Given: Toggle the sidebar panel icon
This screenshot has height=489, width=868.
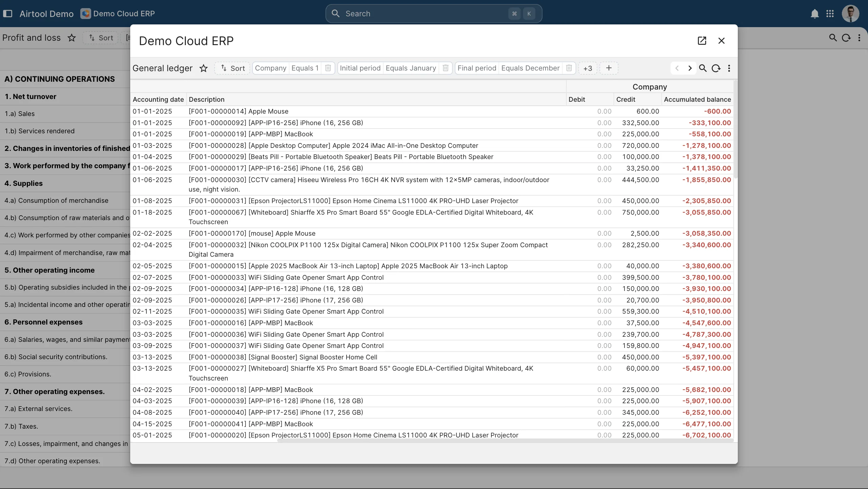Looking at the screenshot, I should [x=7, y=14].
